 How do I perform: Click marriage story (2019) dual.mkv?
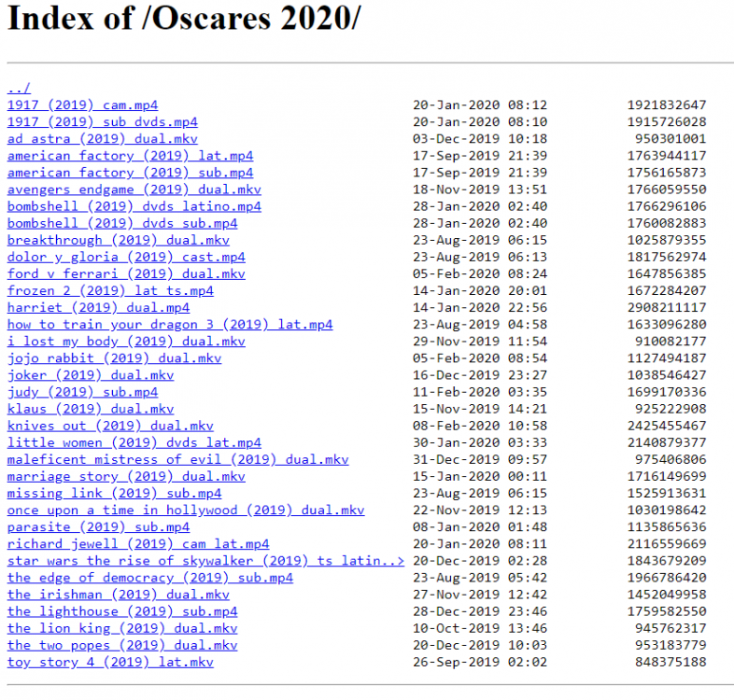tap(126, 476)
